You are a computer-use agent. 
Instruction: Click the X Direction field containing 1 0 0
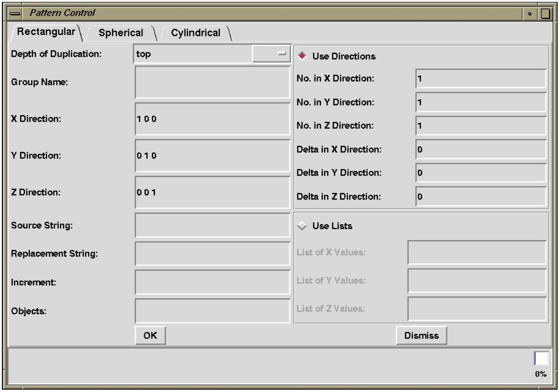pos(212,119)
